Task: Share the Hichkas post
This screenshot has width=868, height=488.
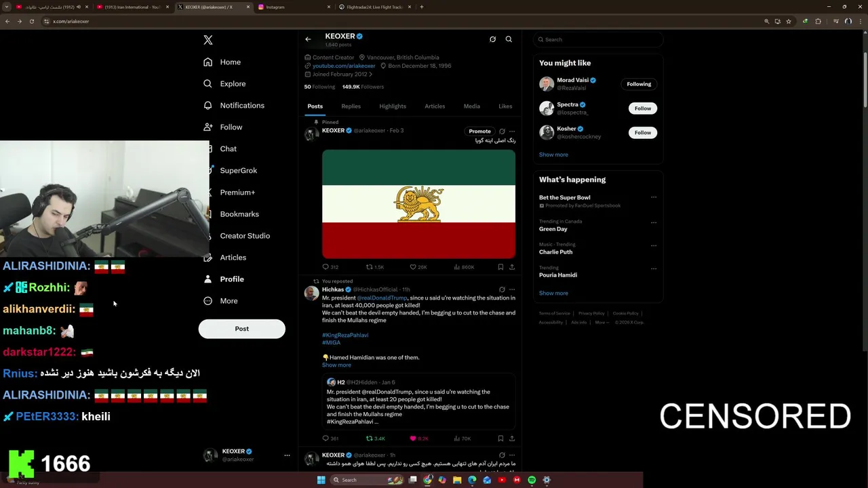Action: pos(512,439)
